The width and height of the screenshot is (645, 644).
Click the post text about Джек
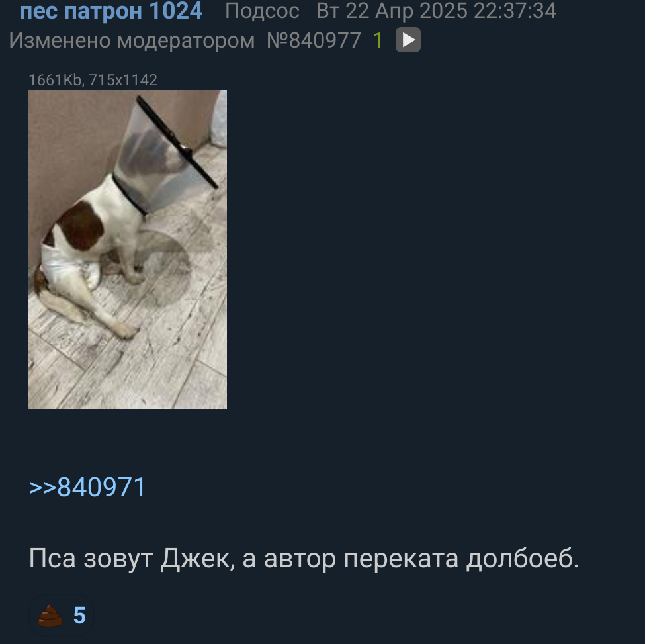(x=304, y=559)
